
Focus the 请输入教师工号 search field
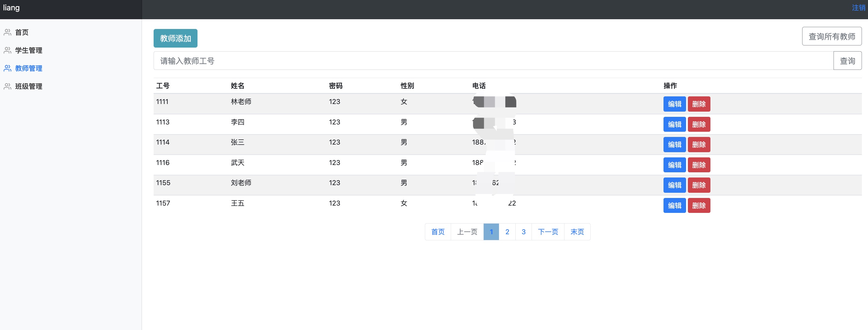[x=494, y=61]
